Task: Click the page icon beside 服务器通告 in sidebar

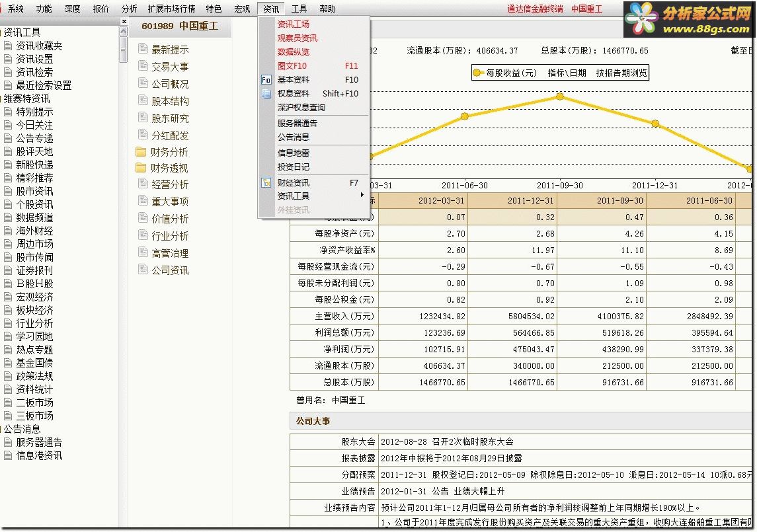Action: (8, 442)
